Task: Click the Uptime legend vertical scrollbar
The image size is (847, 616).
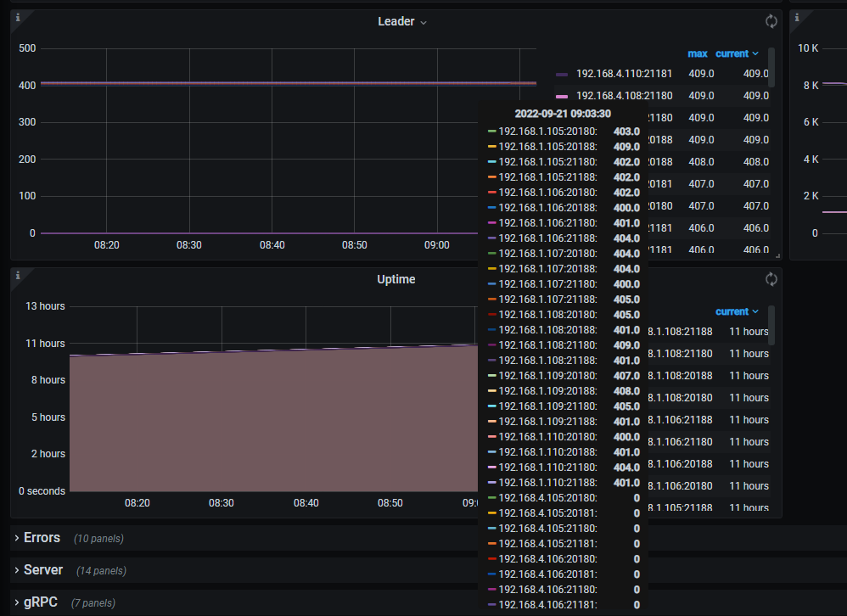Action: [x=771, y=321]
